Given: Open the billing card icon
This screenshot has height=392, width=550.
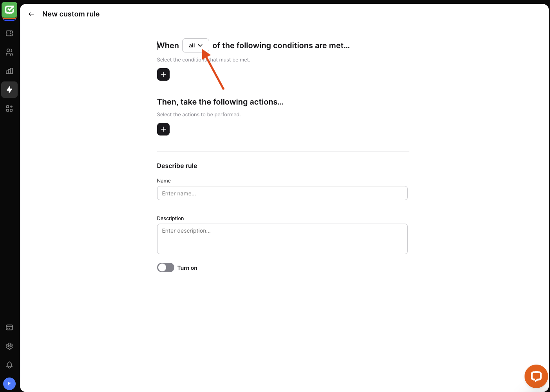Looking at the screenshot, I should pos(9,327).
